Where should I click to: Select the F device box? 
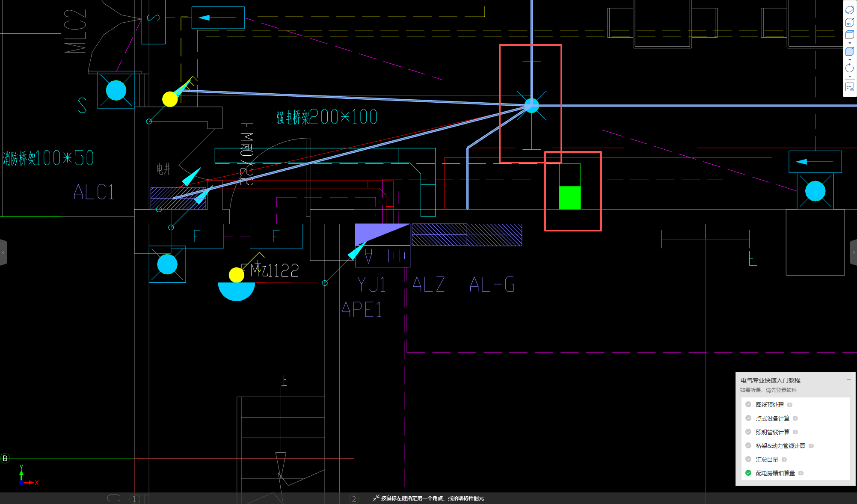[x=197, y=236]
